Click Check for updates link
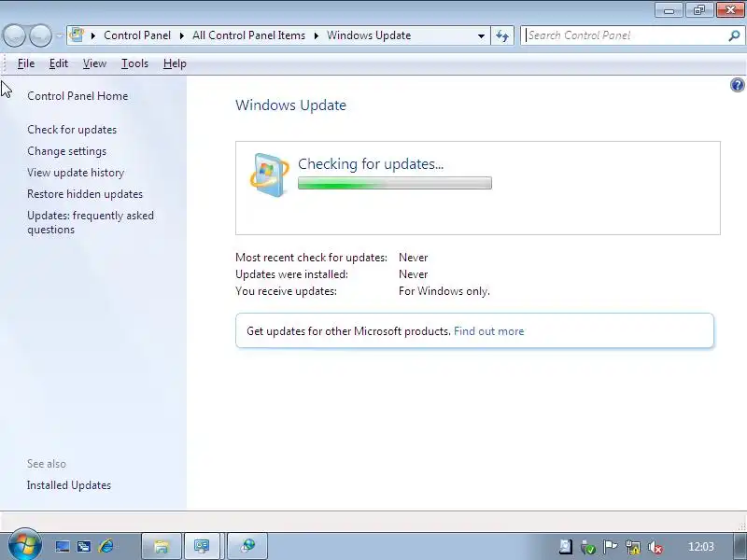This screenshot has width=747, height=560. pyautogui.click(x=72, y=130)
